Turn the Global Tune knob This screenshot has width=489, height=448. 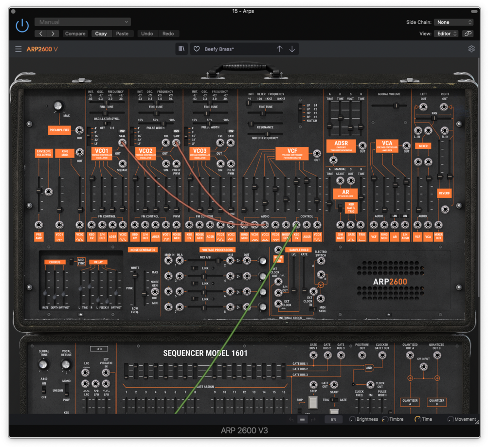pyautogui.click(x=43, y=364)
